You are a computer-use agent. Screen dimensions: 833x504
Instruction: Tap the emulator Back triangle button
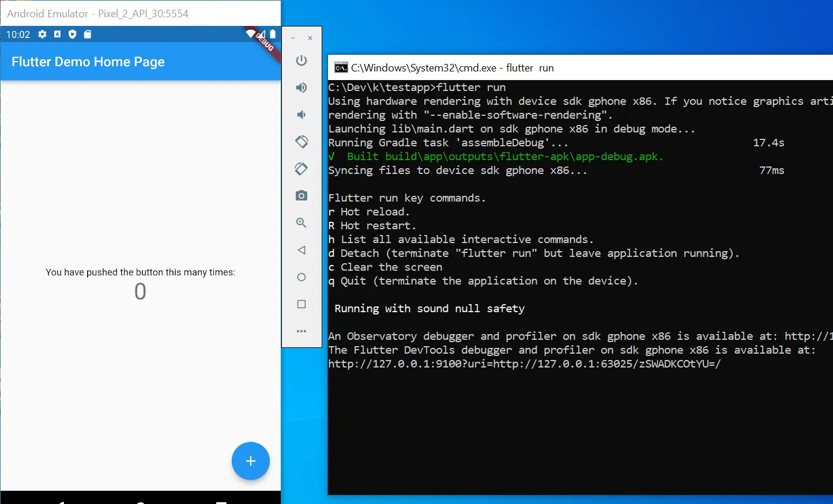pos(301,250)
